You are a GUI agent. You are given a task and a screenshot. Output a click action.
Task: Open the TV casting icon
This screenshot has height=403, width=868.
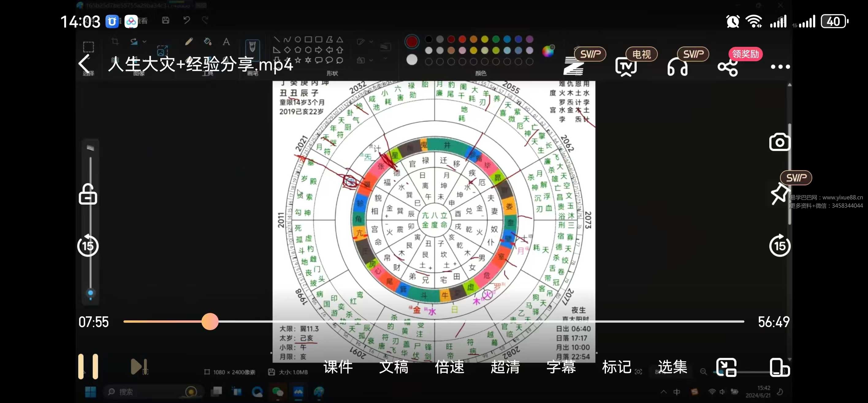coord(626,67)
